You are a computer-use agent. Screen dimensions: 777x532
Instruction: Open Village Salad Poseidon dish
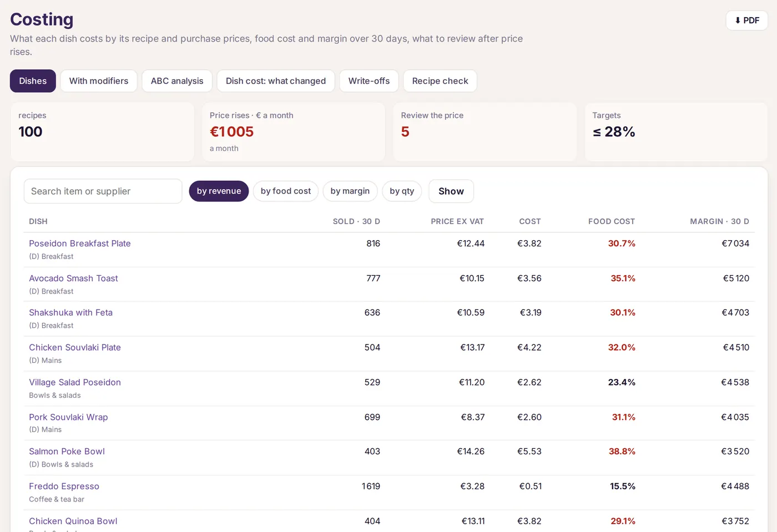pos(75,383)
